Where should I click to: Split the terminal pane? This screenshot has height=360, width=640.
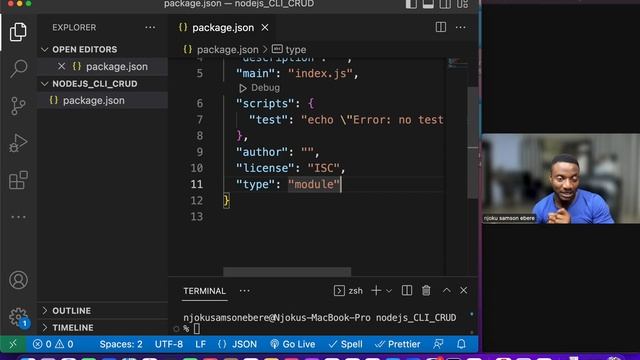coord(407,291)
